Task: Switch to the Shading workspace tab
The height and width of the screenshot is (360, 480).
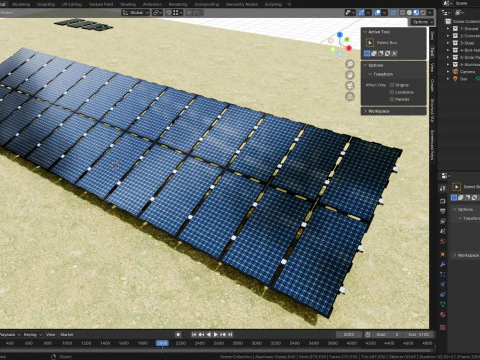Action: click(128, 4)
